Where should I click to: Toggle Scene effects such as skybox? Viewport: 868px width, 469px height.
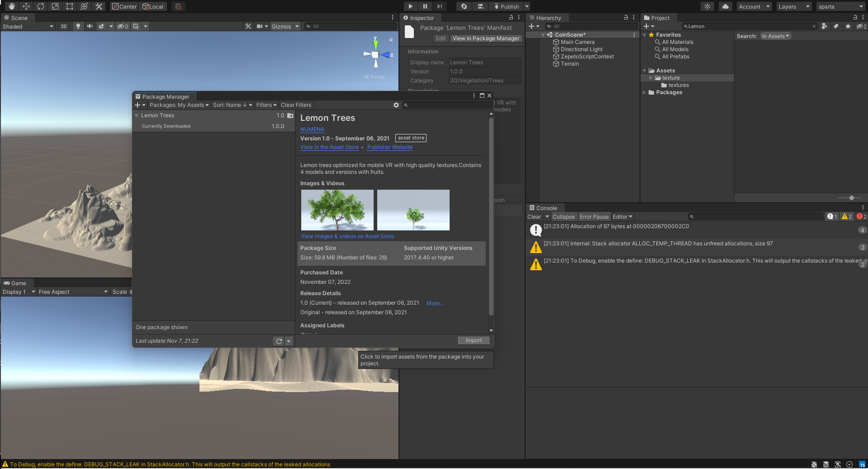tap(101, 26)
